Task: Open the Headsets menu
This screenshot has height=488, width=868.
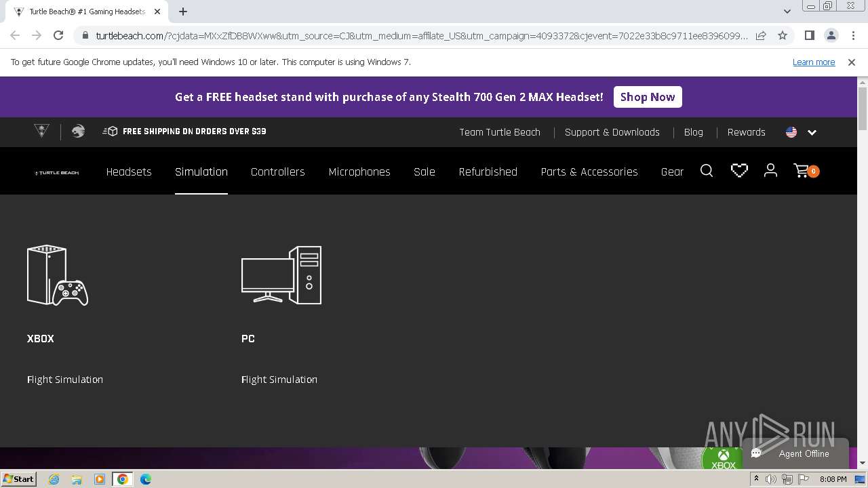Action: (129, 171)
